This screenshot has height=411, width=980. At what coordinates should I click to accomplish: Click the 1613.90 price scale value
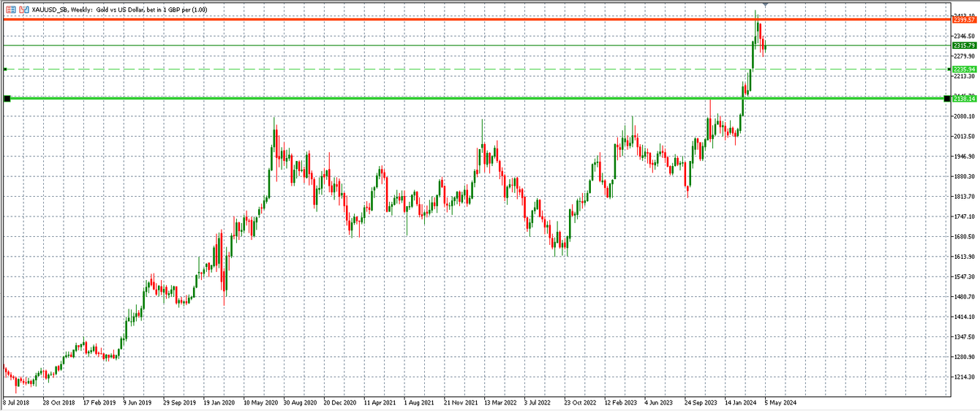[965, 257]
